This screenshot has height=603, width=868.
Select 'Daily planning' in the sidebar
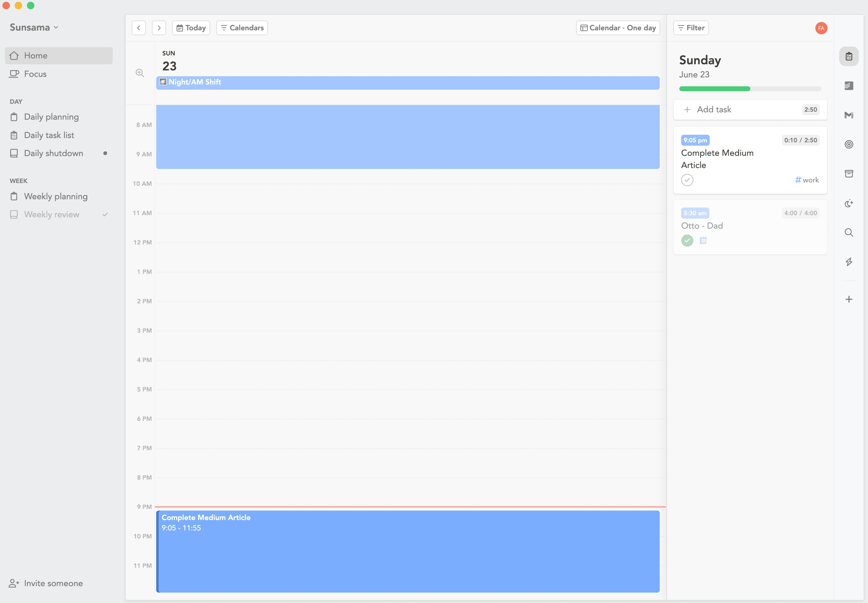pos(51,117)
